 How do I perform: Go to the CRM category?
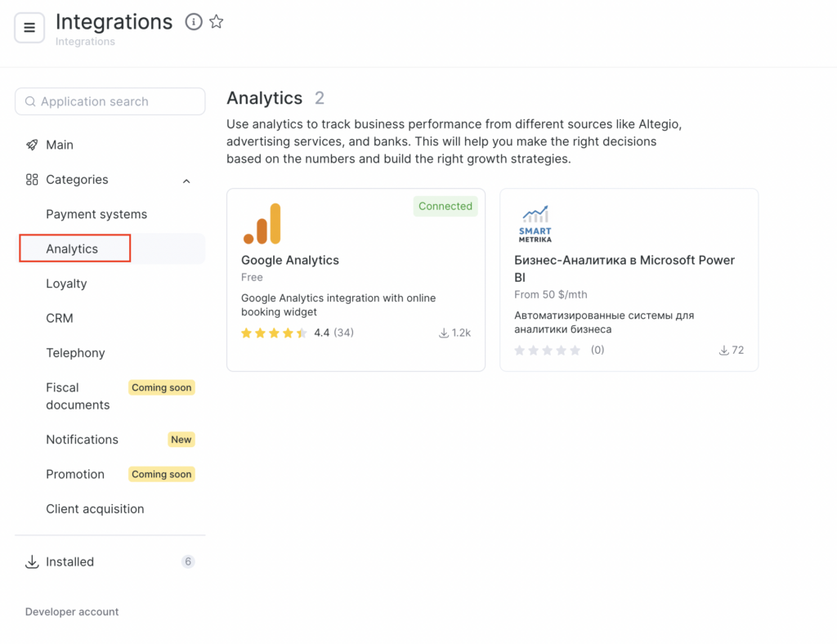click(x=60, y=318)
